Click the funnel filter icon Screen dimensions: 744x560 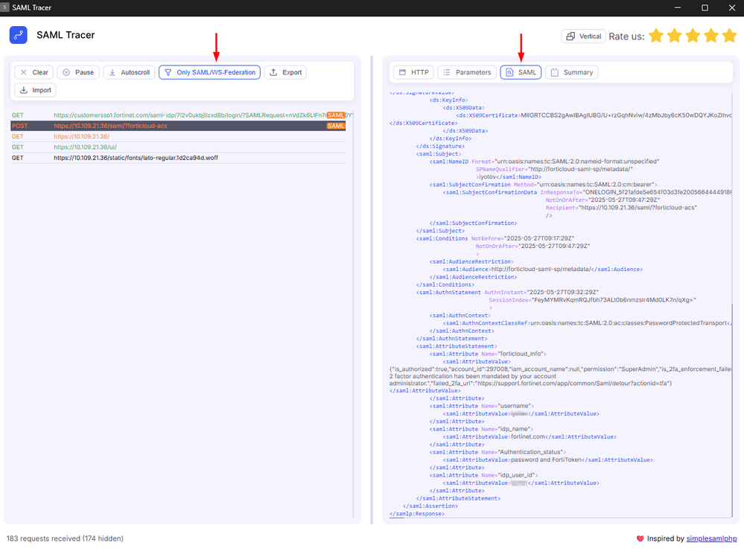tap(168, 72)
